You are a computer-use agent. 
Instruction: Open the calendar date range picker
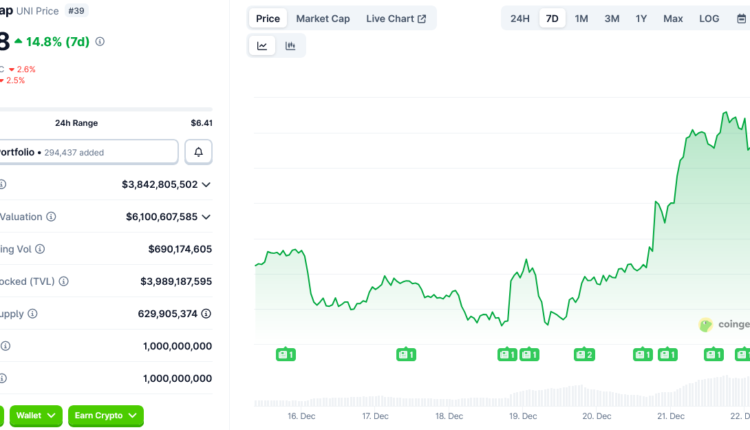[x=741, y=18]
